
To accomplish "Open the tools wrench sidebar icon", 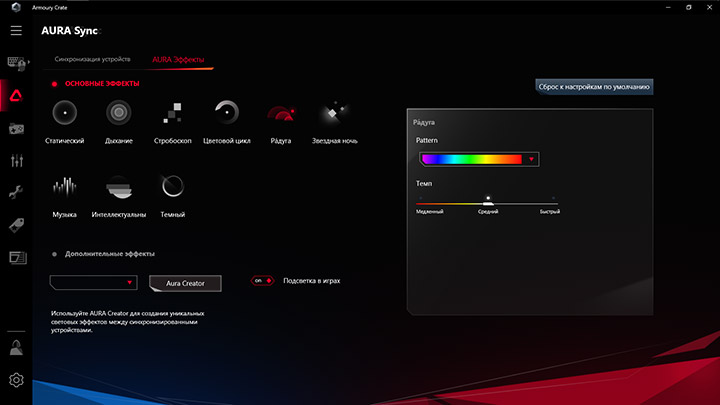I will (16, 192).
